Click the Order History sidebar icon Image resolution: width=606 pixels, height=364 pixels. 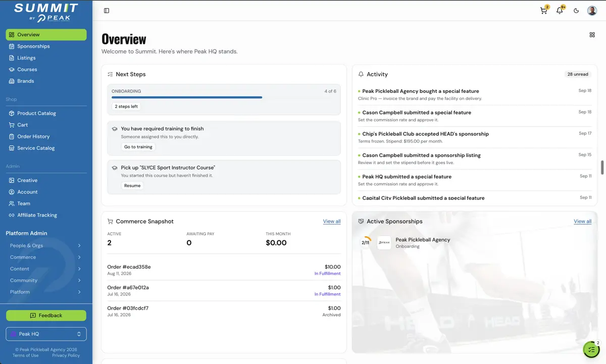click(x=12, y=137)
